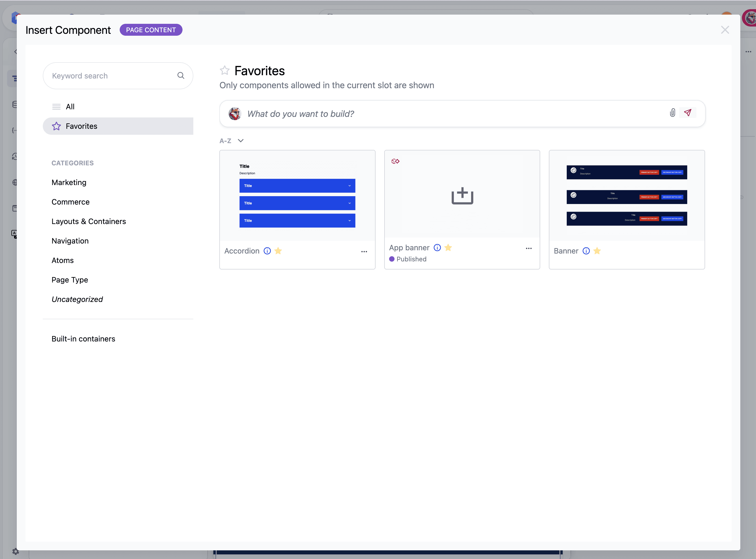756x559 pixels.
Task: Click the search magnifier icon
Action: coord(181,75)
